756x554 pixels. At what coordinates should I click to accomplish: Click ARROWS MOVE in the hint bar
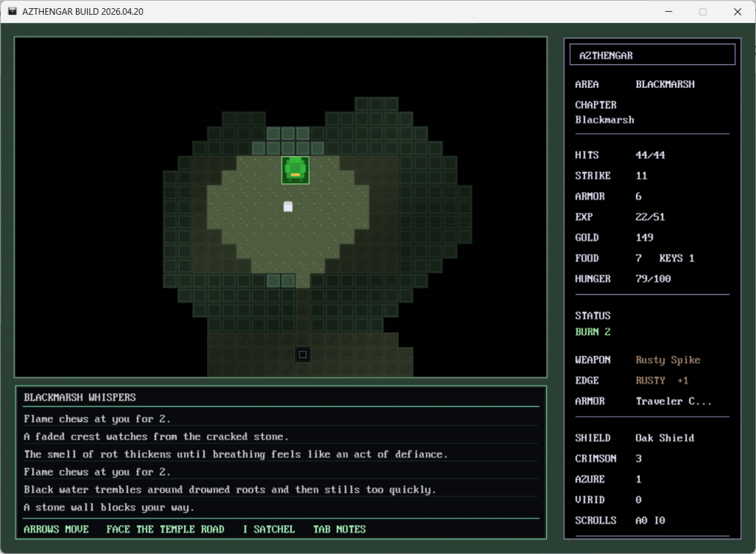pos(56,529)
